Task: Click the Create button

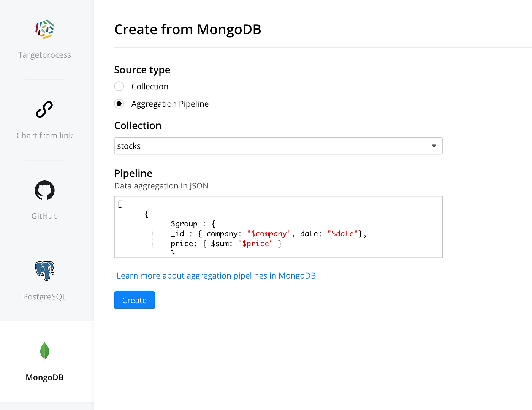Action: 134,300
